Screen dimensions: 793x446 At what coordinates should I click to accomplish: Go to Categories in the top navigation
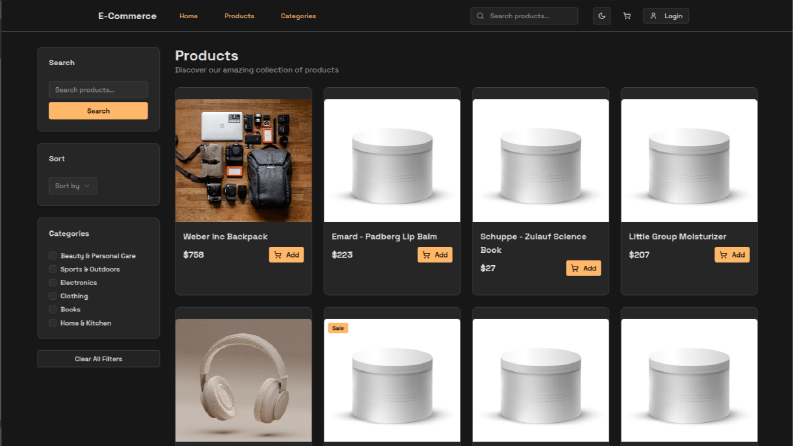pyautogui.click(x=298, y=16)
